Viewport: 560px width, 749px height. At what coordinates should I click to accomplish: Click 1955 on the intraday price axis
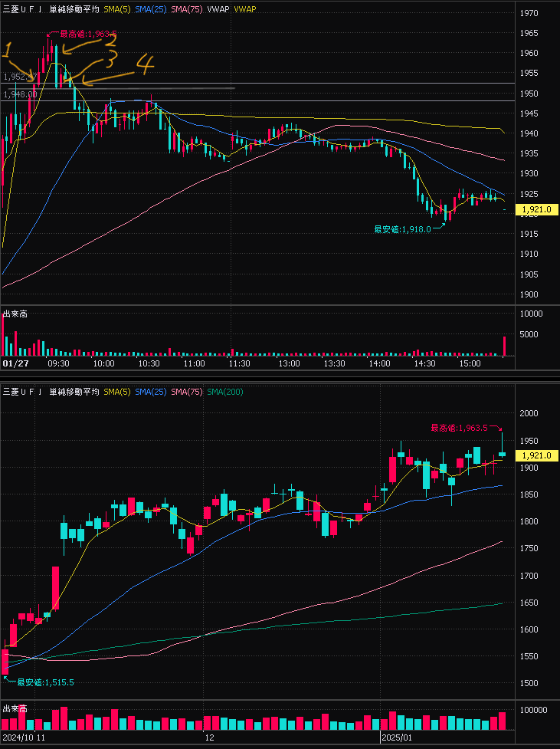(x=529, y=73)
